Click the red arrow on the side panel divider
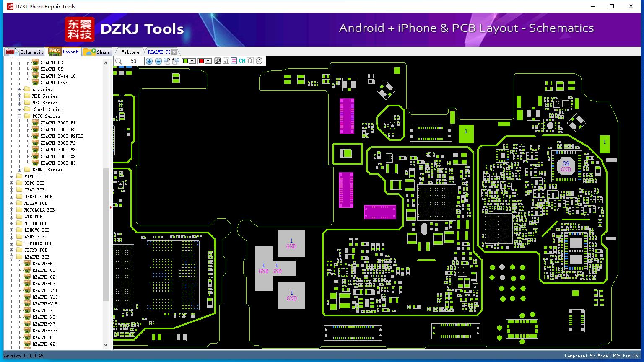644x362 pixels. click(111, 207)
